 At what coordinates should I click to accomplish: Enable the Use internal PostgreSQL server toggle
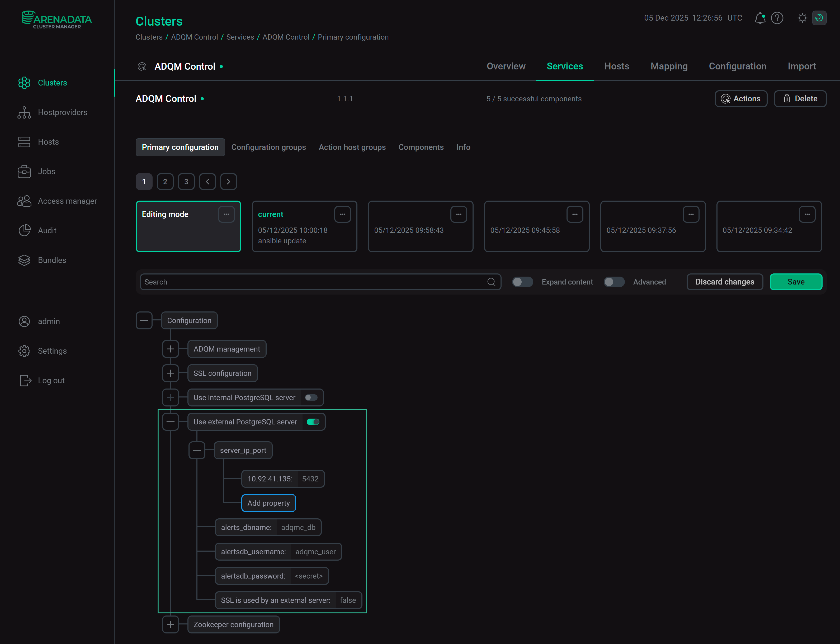[x=311, y=397]
